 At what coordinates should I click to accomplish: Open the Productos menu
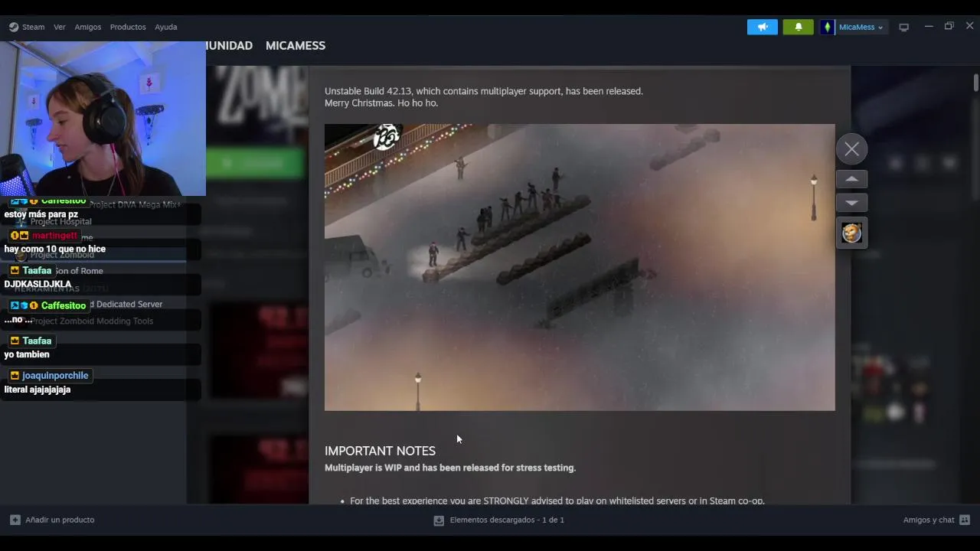pyautogui.click(x=128, y=27)
